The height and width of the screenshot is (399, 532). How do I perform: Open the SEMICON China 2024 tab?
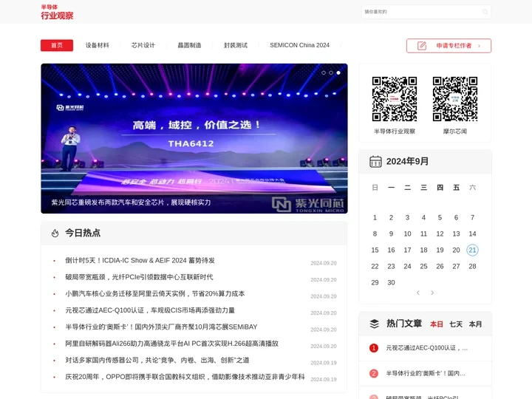299,45
